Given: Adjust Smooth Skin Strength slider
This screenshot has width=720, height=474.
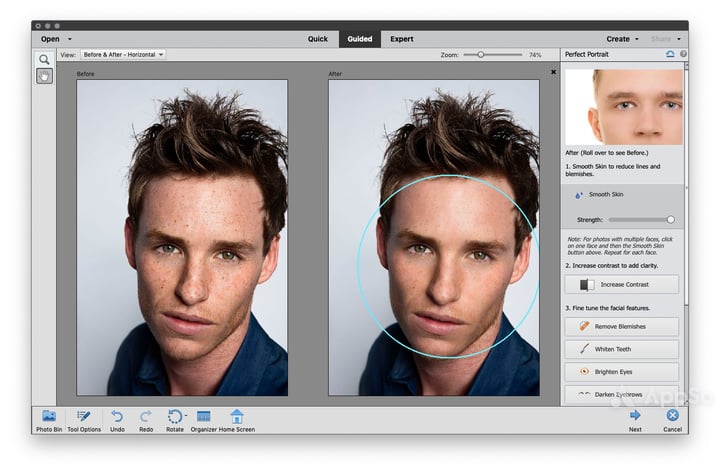Looking at the screenshot, I should tap(670, 220).
